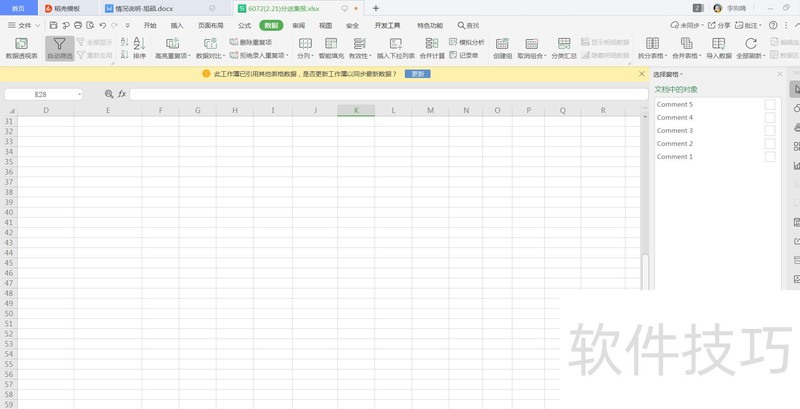Screen dimensions: 800x409
Task: Switch to the 视图 (View) tab
Action: pos(326,25)
